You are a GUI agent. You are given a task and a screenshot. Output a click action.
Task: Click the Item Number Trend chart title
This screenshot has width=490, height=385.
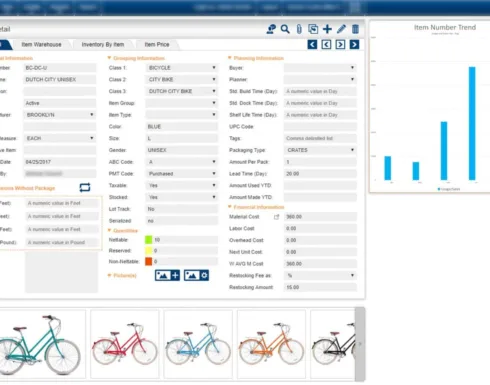(445, 27)
